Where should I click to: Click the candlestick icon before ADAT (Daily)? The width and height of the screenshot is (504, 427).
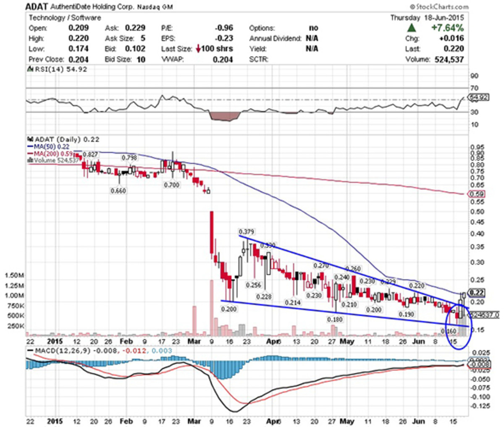[29, 139]
